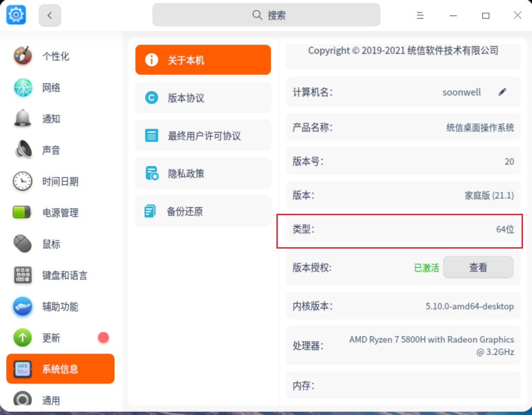This screenshot has height=415, width=532.
Task: Click the 已激活 activation status text
Action: pos(426,268)
